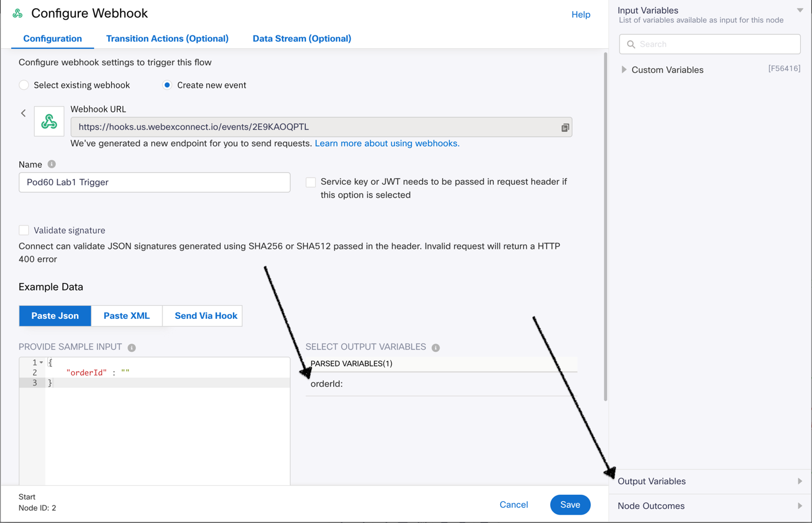Click the Save button
Viewport: 812px width, 523px height.
570,505
